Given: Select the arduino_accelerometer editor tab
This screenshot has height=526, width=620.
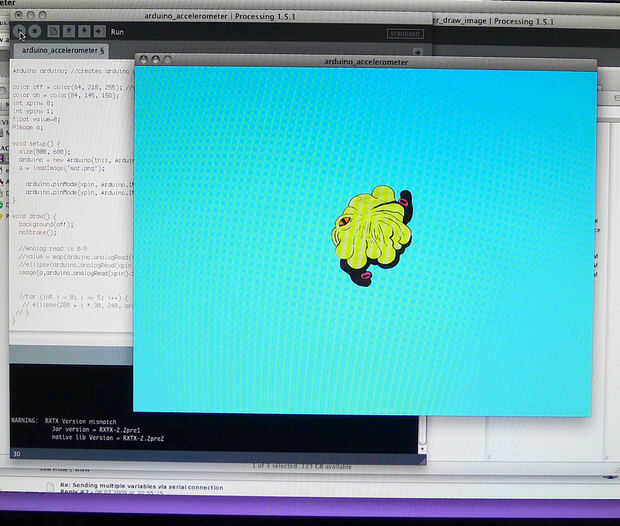Looking at the screenshot, I should [62, 51].
